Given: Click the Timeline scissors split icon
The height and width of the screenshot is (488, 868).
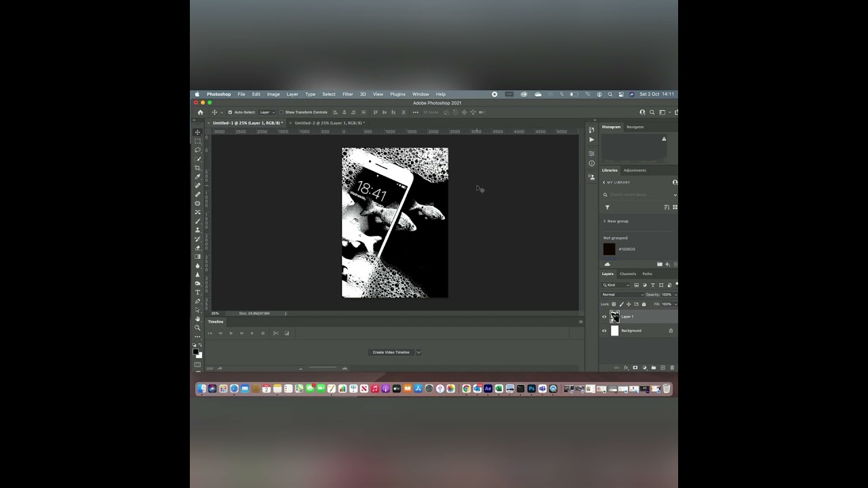Looking at the screenshot, I should (x=275, y=333).
